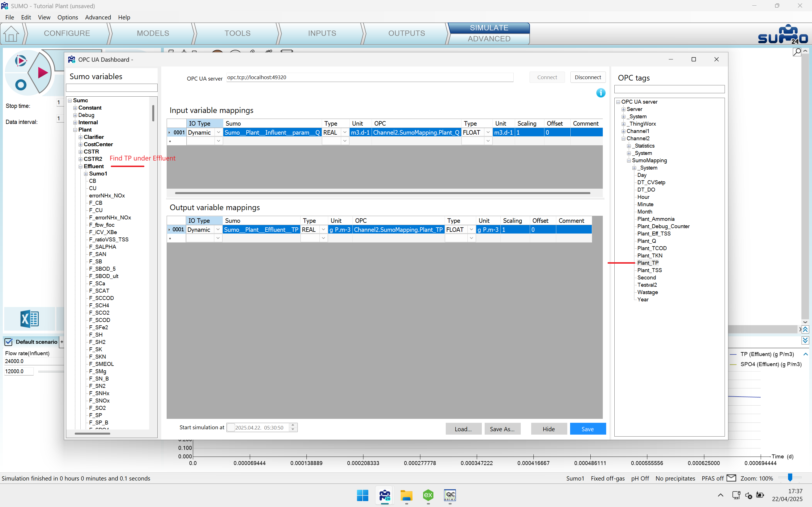Click the blue info icon

[x=601, y=93]
